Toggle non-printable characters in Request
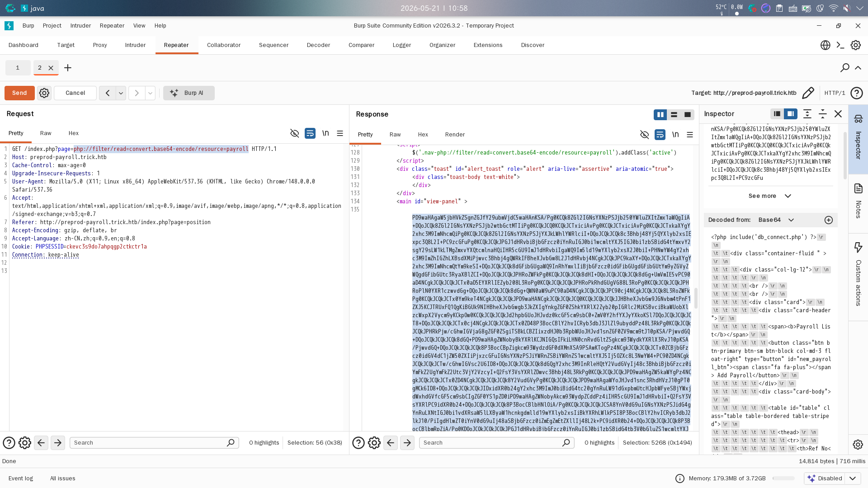Viewport: 868px width, 488px height. point(325,133)
